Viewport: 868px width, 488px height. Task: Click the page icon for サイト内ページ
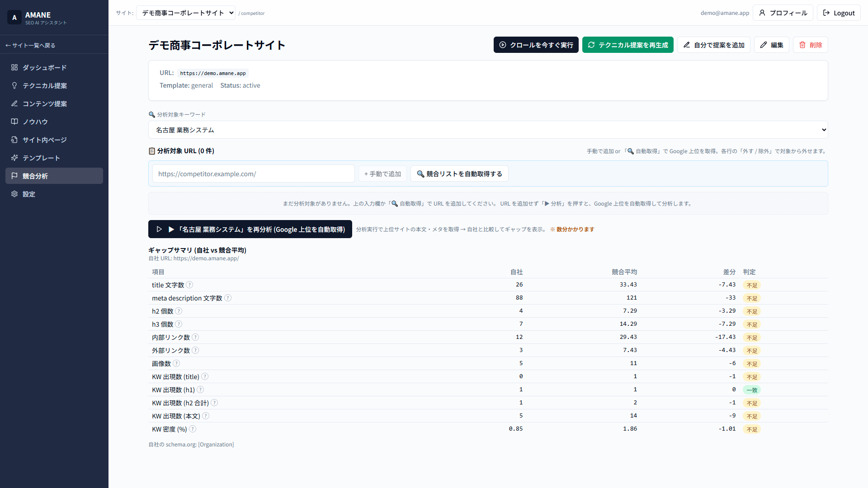coord(14,140)
